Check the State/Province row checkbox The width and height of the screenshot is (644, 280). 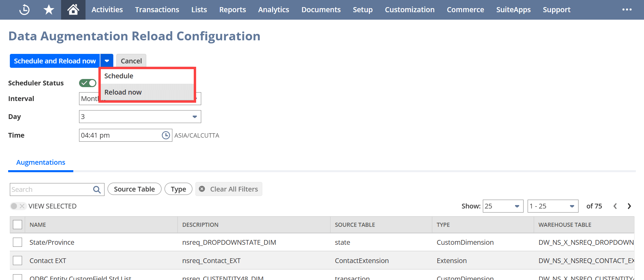click(17, 242)
